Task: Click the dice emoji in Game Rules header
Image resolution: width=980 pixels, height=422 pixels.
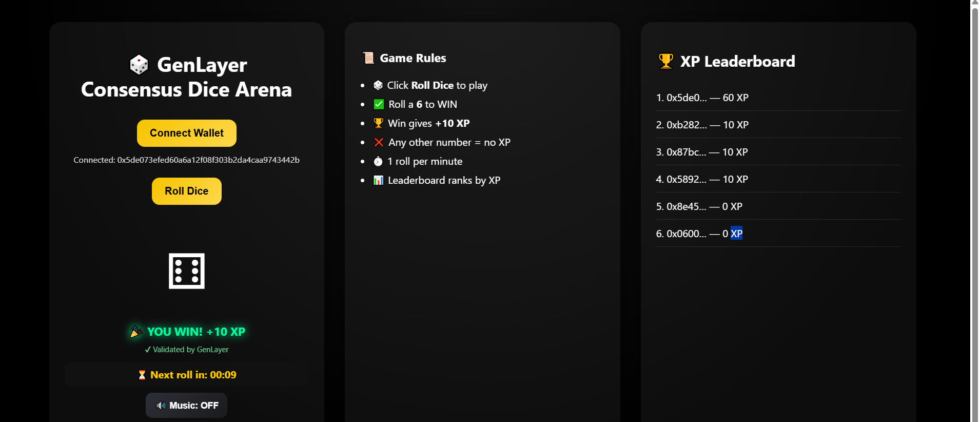Action: pyautogui.click(x=378, y=85)
